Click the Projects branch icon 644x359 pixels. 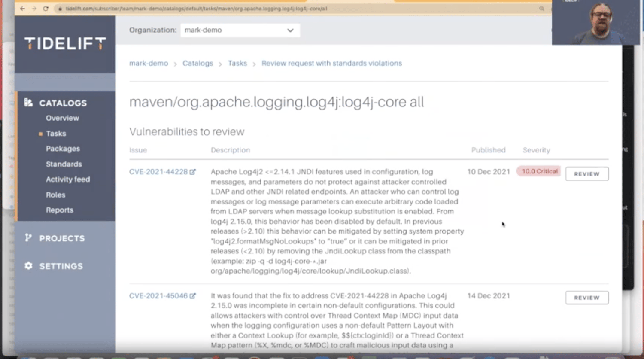(x=28, y=238)
